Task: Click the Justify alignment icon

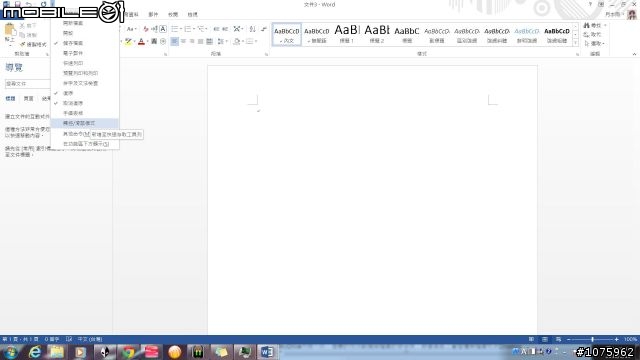Action: 200,41
